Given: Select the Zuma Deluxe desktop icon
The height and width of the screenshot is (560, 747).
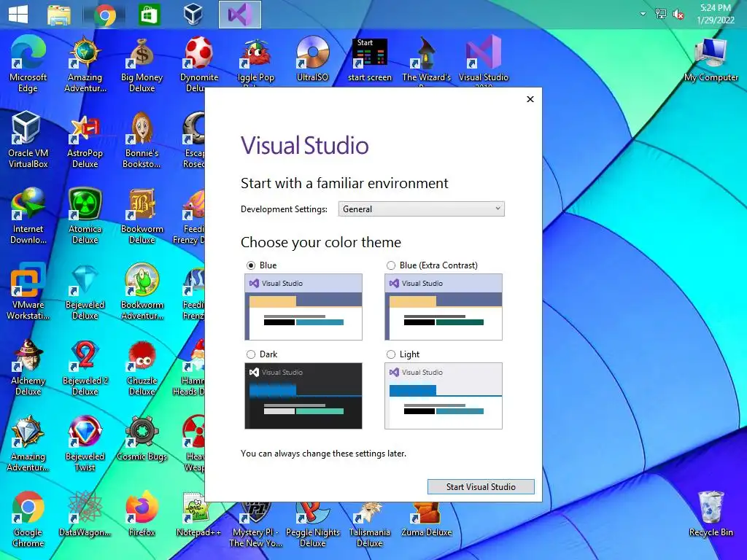Looking at the screenshot, I should click(426, 519).
